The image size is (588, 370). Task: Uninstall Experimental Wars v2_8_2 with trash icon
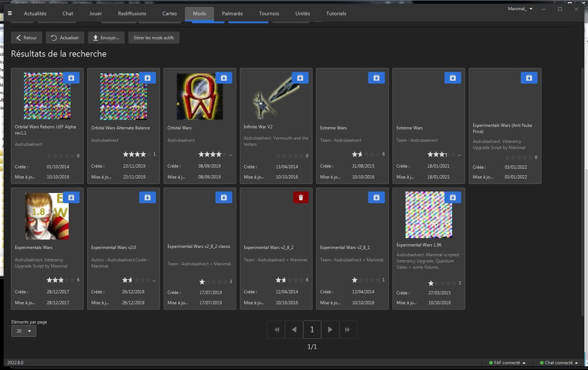pos(301,197)
